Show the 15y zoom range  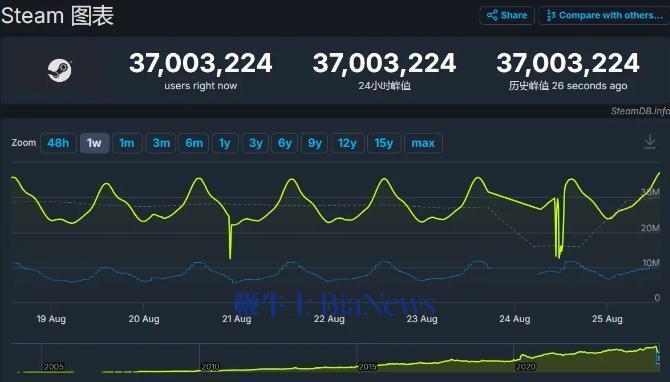point(384,143)
